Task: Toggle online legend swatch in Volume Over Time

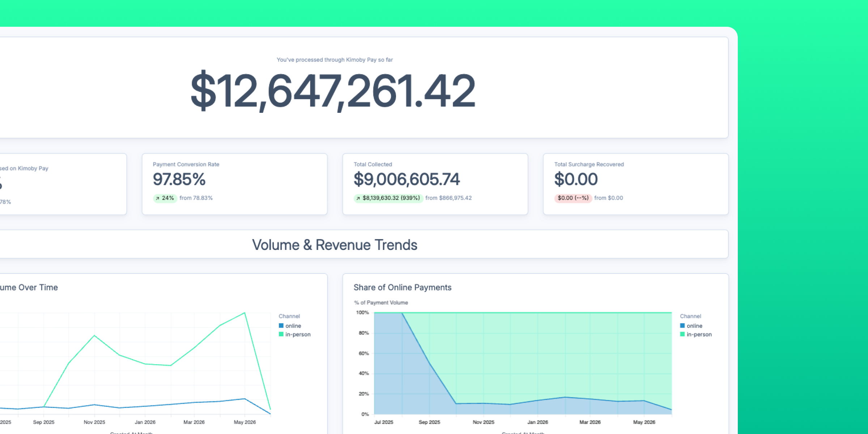Action: click(281, 326)
